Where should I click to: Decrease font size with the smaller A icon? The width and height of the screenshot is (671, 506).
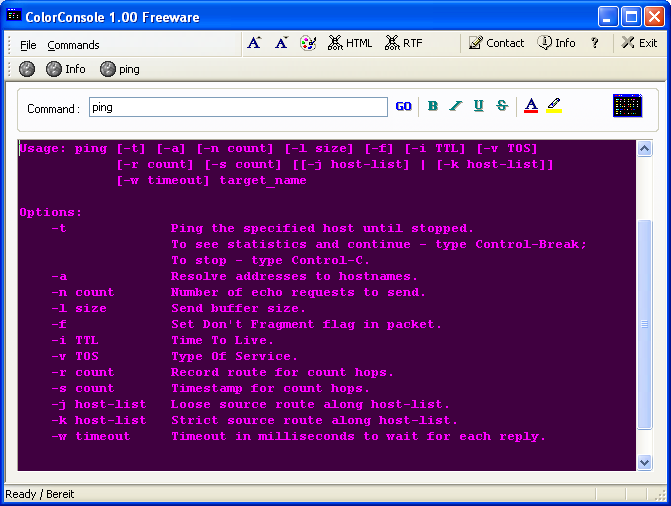click(281, 43)
